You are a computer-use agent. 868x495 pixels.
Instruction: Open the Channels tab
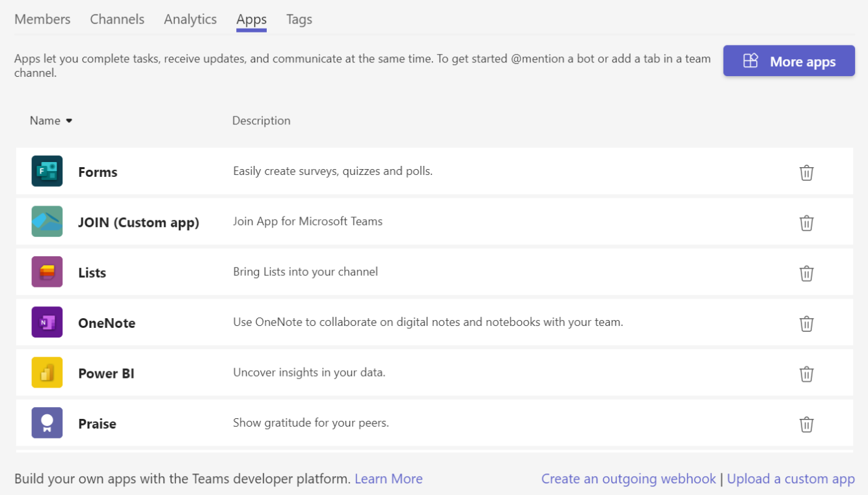pos(117,20)
